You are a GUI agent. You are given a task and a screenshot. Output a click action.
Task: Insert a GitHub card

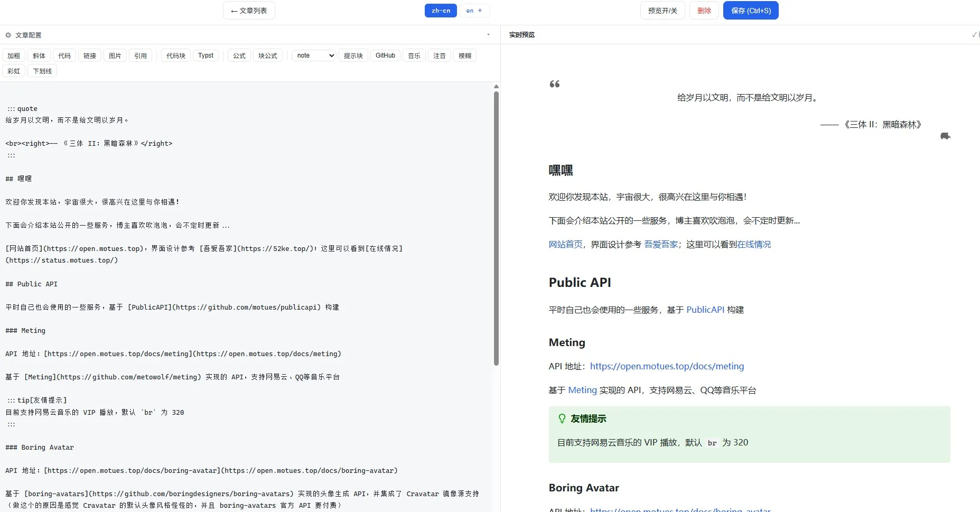click(x=386, y=55)
